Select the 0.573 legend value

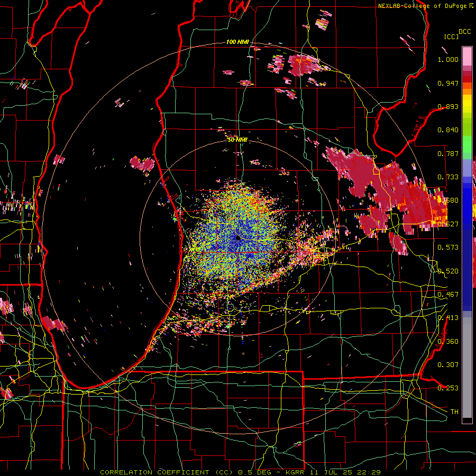[448, 248]
